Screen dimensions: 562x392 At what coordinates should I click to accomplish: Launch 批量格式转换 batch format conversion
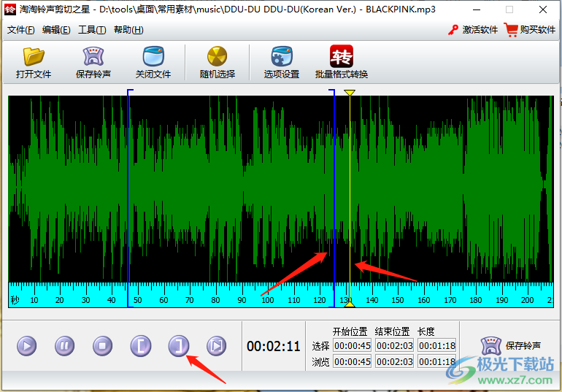(x=342, y=56)
